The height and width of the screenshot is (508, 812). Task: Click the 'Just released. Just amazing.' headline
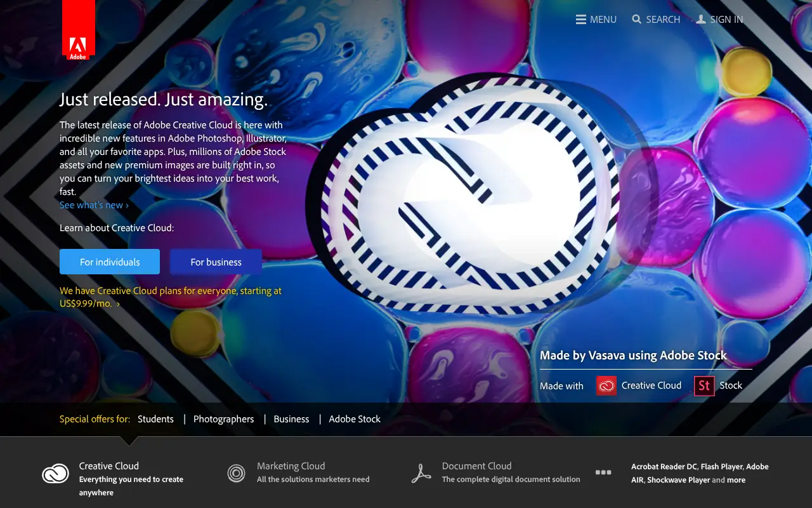(x=164, y=100)
